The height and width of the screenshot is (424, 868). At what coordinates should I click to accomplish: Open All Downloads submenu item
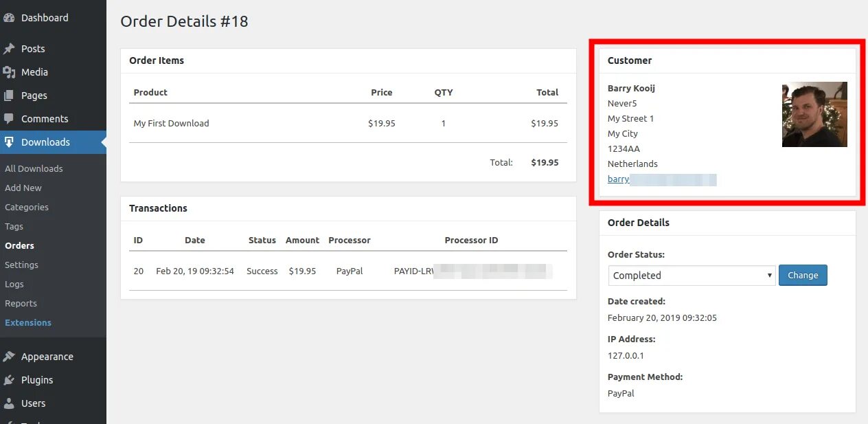pyautogui.click(x=34, y=168)
